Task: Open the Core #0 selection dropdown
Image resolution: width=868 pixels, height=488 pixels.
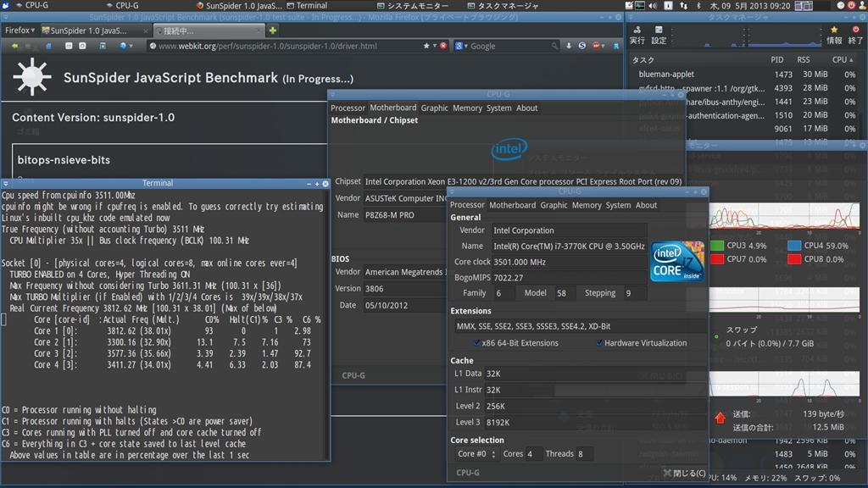Action: (477, 454)
